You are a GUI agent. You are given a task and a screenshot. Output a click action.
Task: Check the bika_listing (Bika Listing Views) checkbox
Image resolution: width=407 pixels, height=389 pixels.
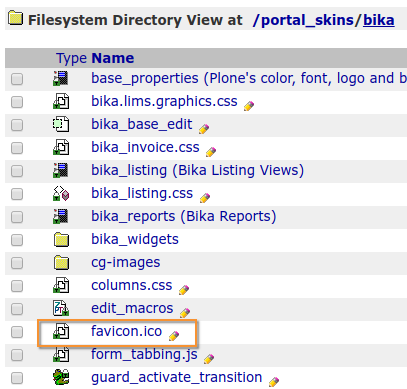tap(17, 171)
